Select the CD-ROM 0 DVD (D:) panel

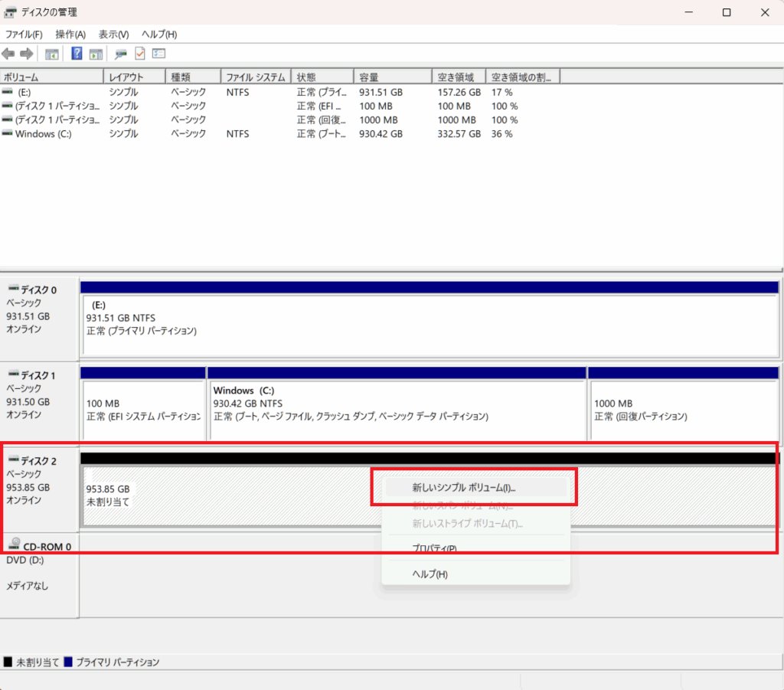(x=40, y=575)
